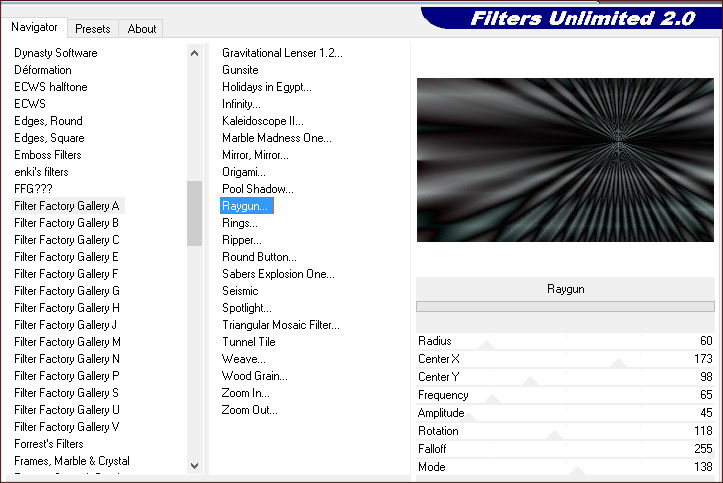
Task: Select Filter Factory Gallery J
Action: coord(65,325)
